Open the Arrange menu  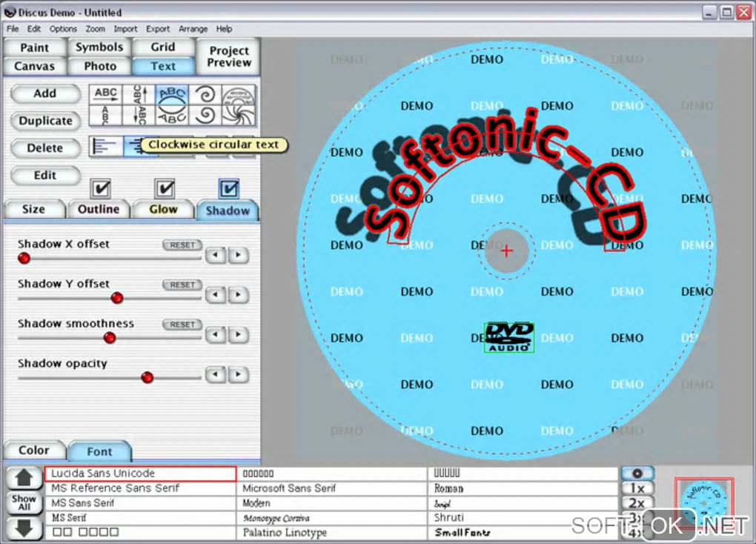point(193,29)
